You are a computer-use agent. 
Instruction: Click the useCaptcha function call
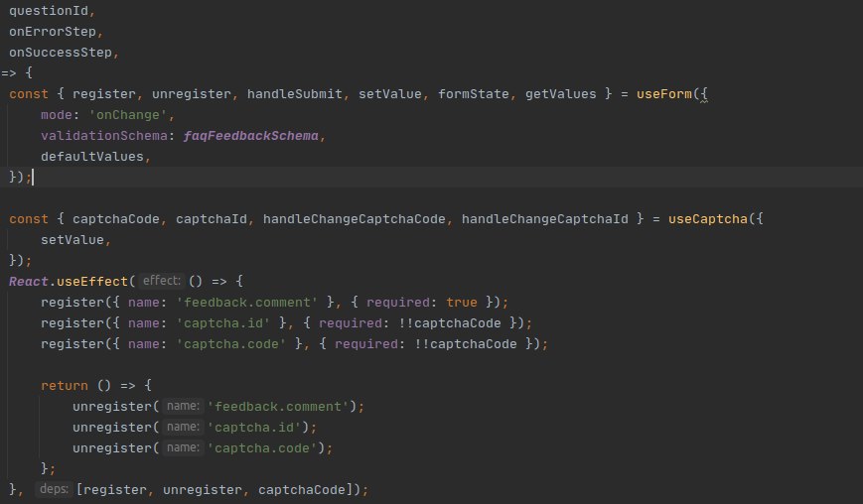[x=708, y=218]
